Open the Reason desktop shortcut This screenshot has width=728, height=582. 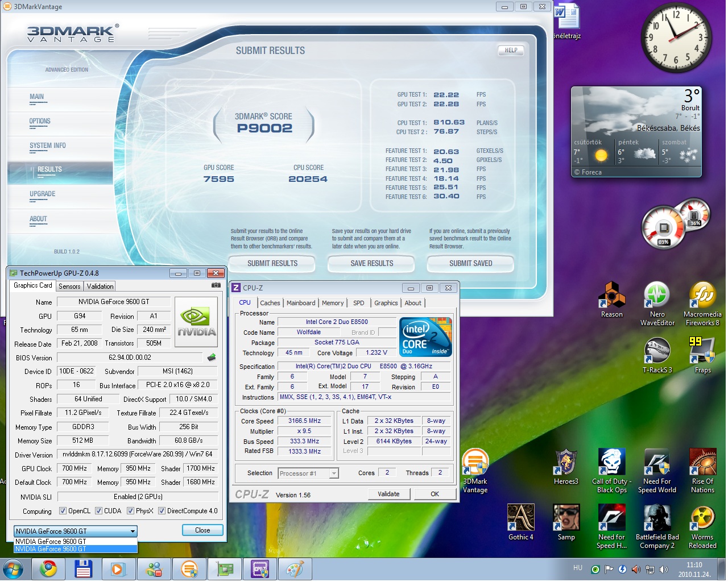611,300
